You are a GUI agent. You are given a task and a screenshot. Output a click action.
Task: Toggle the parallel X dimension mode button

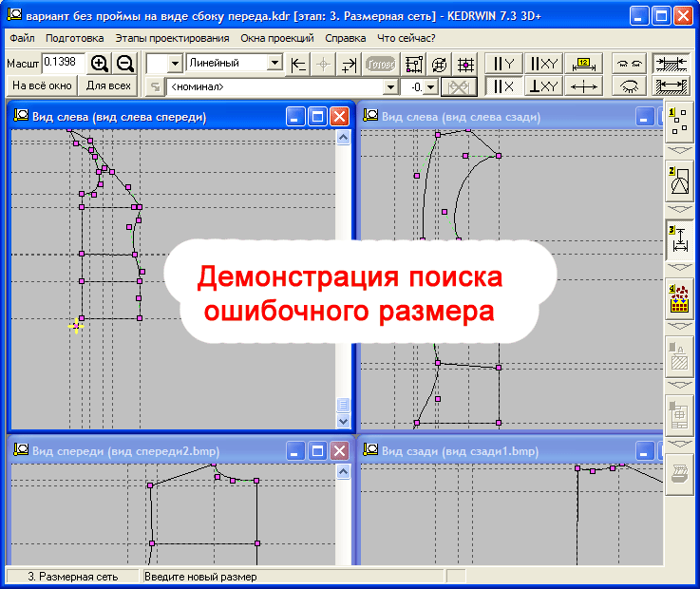[503, 86]
